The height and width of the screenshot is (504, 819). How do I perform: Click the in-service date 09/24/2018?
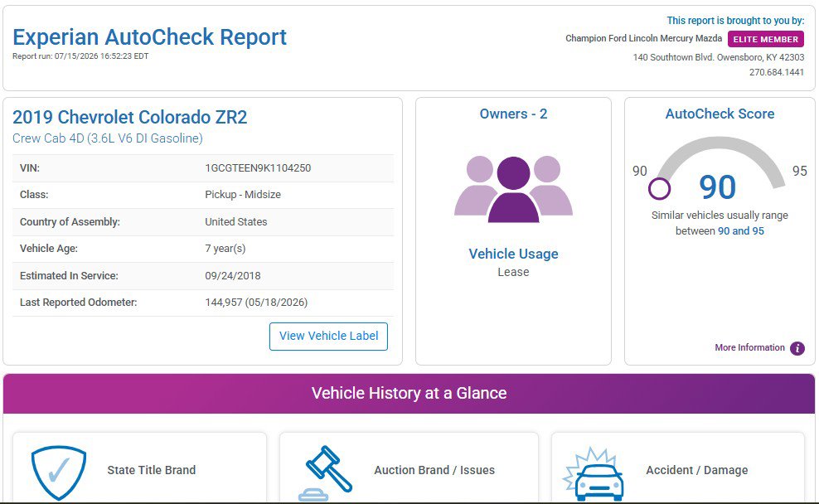232,276
